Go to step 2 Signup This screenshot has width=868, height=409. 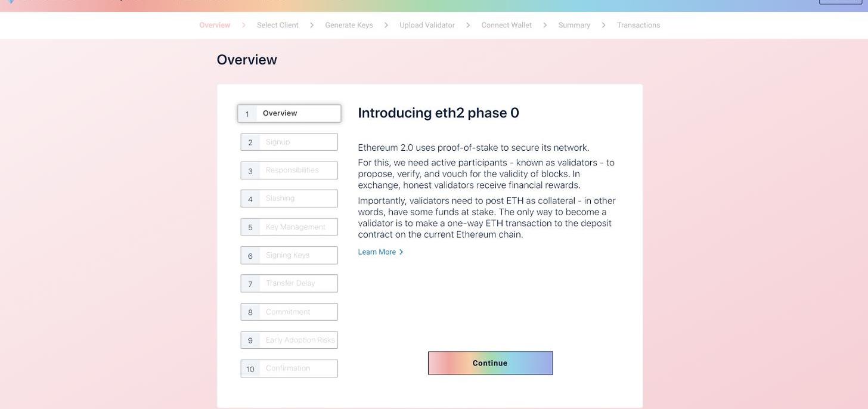tap(289, 142)
